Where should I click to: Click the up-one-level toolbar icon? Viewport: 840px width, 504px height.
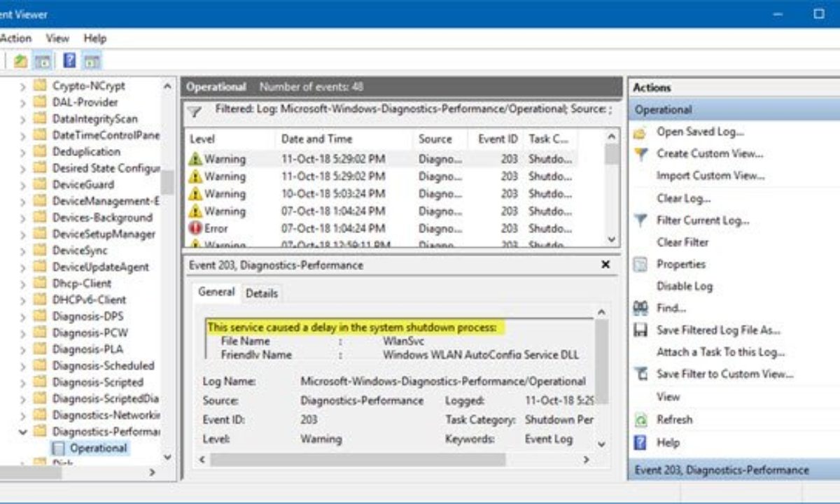tap(20, 61)
